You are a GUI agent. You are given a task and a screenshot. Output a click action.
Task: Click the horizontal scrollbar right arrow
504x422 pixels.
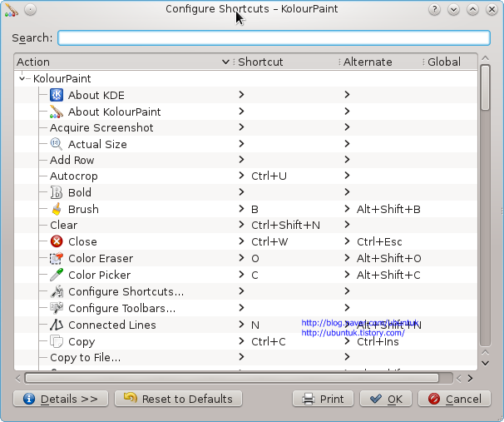470,378
